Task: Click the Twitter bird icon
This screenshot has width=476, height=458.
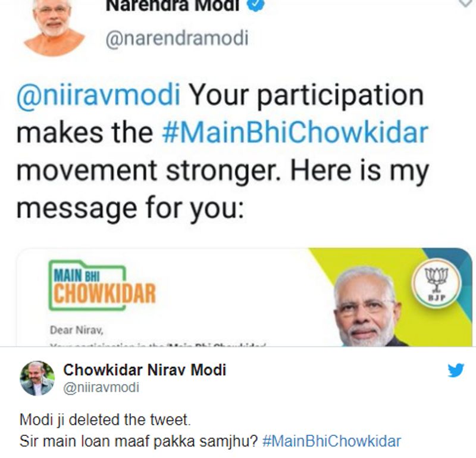Action: click(456, 370)
